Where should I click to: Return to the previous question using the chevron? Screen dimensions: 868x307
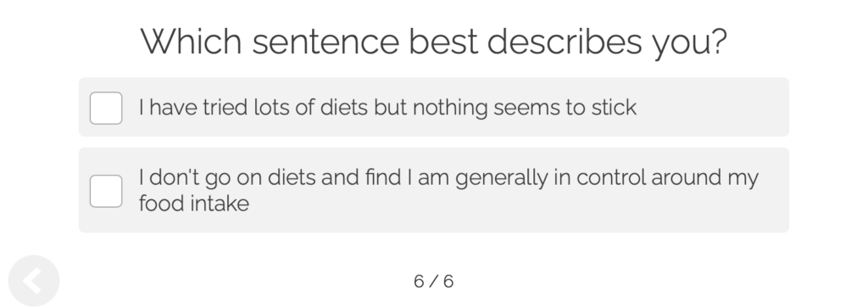pos(33,281)
